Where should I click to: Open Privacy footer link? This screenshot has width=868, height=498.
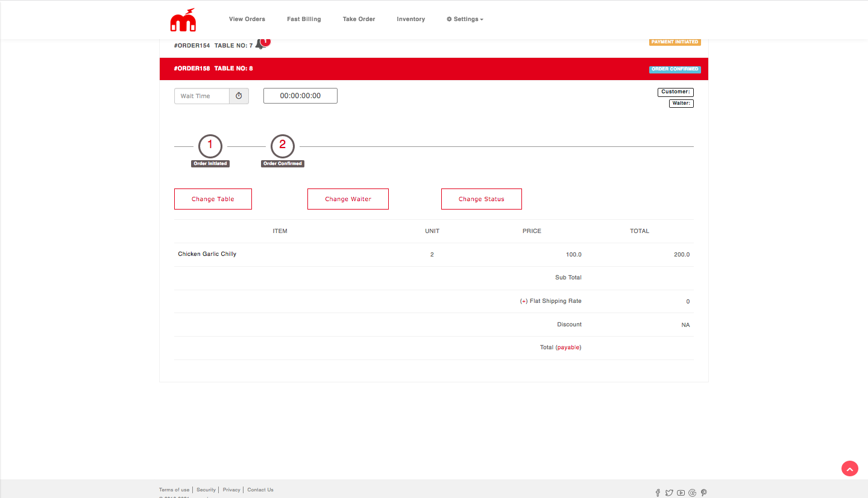[231, 490]
